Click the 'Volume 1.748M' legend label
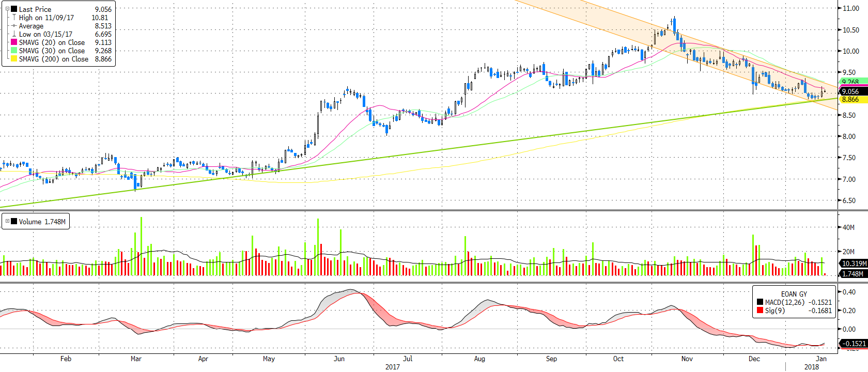The height and width of the screenshot is (372, 868). click(x=42, y=222)
